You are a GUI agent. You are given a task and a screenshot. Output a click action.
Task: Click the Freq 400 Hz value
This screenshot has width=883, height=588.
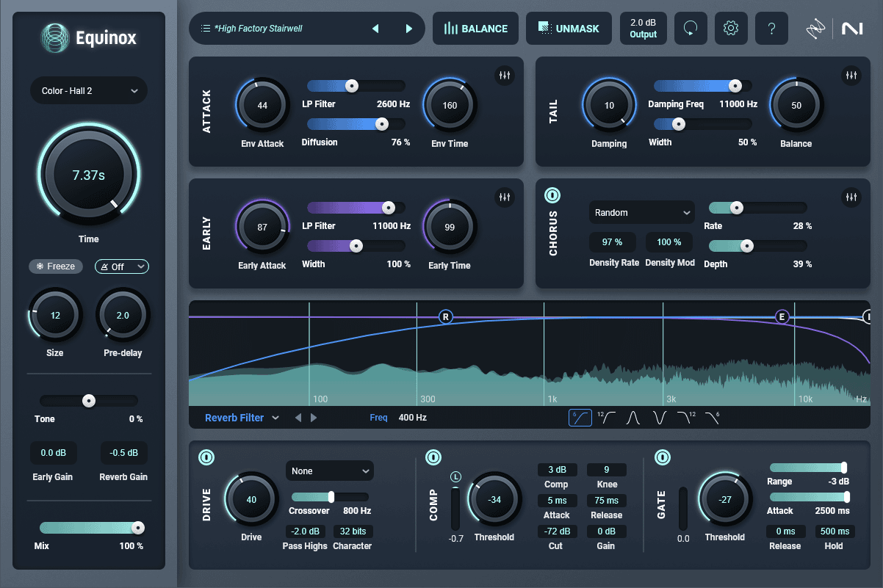412,418
